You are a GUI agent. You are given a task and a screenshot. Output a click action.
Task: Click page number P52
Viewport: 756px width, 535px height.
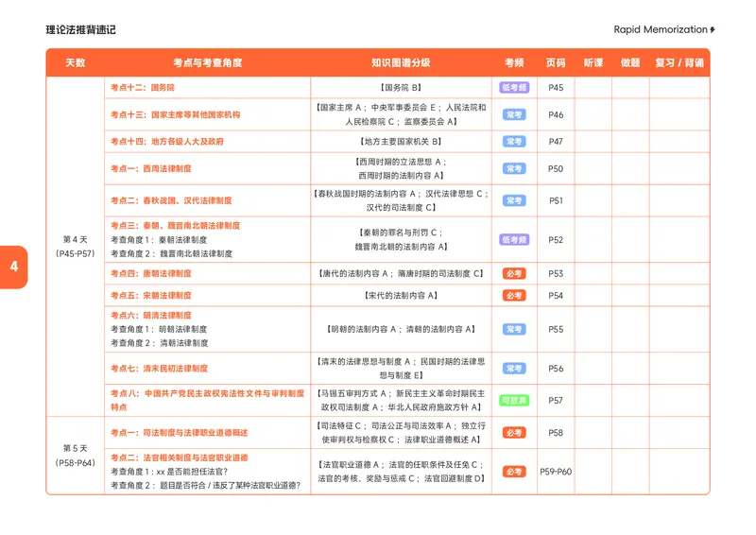pos(556,240)
